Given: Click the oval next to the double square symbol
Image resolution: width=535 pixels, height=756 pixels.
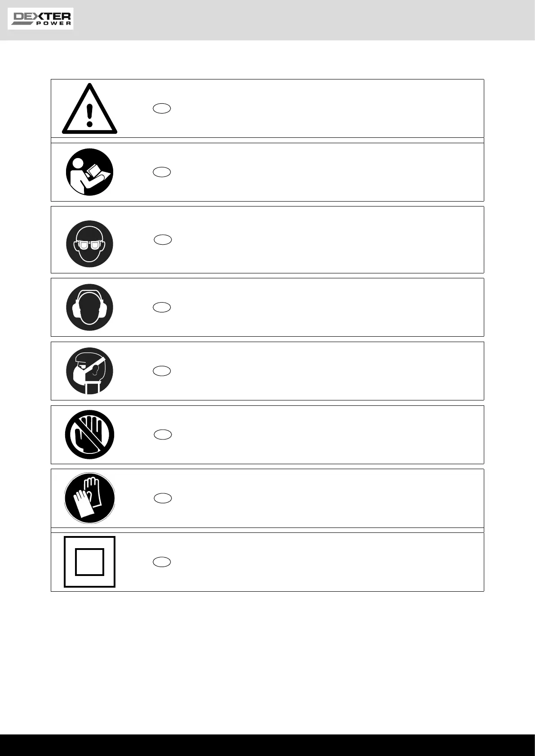Looking at the screenshot, I should [x=162, y=562].
